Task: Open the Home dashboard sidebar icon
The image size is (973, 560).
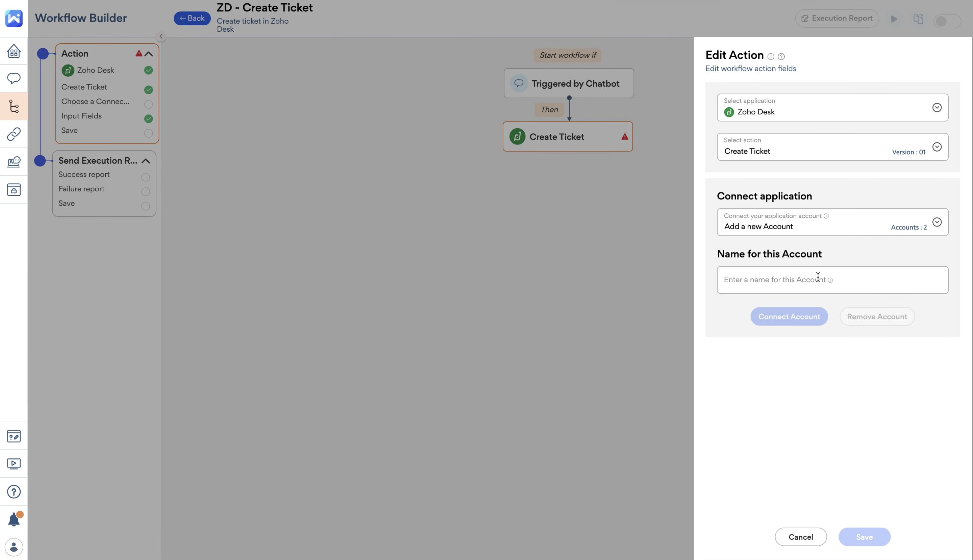Action: [14, 51]
